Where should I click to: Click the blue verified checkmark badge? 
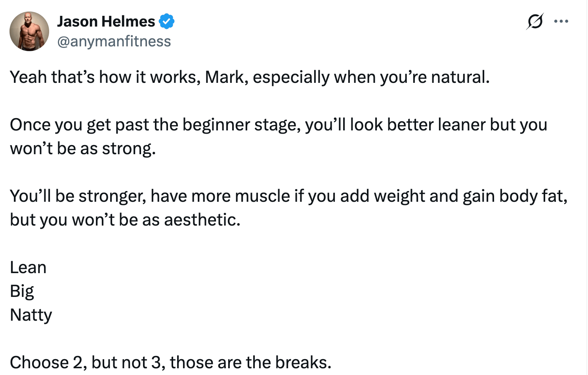point(167,21)
